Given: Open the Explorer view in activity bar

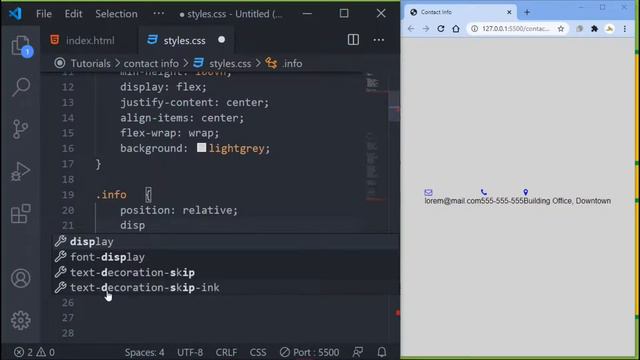Looking at the screenshot, I should (x=21, y=46).
